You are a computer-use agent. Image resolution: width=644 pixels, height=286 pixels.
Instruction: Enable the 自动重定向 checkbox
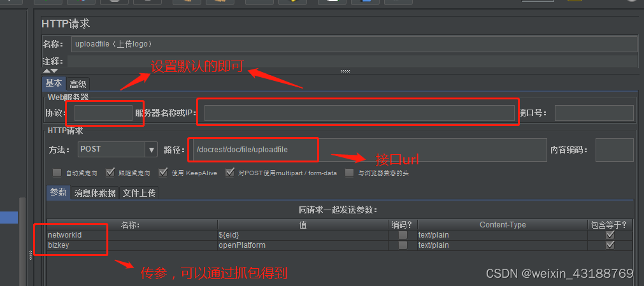click(57, 173)
